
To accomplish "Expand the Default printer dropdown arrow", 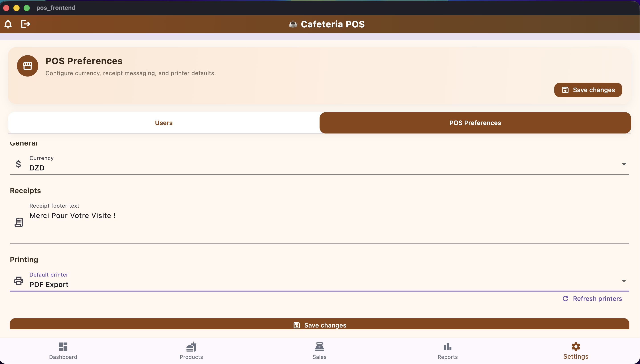I will (624, 281).
